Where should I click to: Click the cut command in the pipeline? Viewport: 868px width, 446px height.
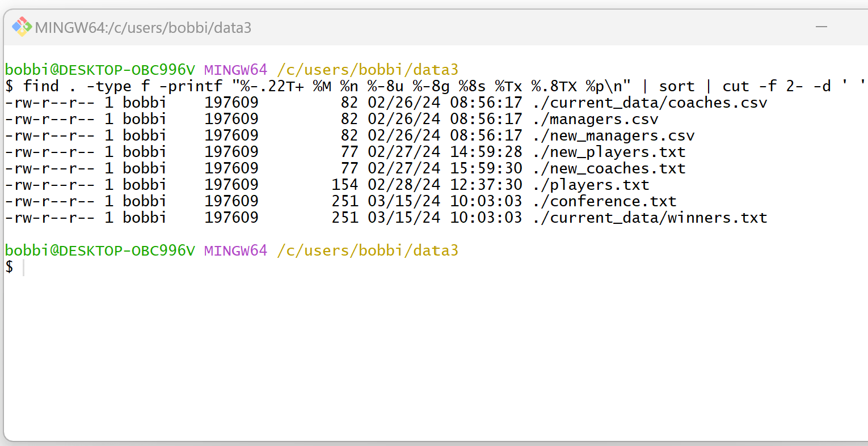pos(735,86)
